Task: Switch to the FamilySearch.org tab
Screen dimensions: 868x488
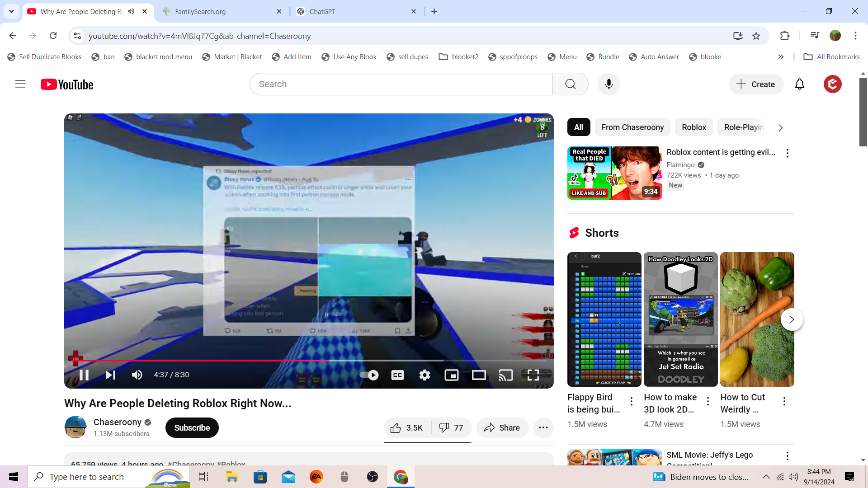Action: (x=222, y=11)
